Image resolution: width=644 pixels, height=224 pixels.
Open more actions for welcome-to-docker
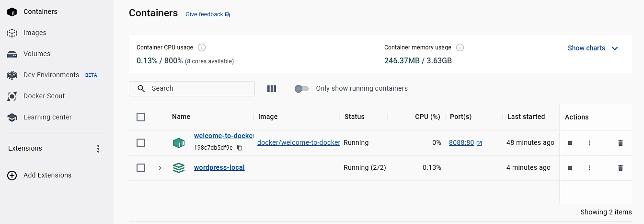[589, 143]
